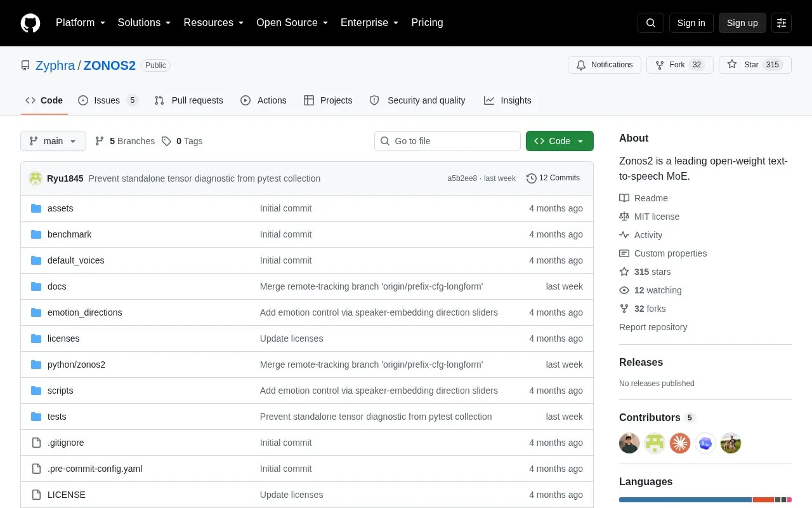Open latest commit message about pytest collection

coord(204,178)
